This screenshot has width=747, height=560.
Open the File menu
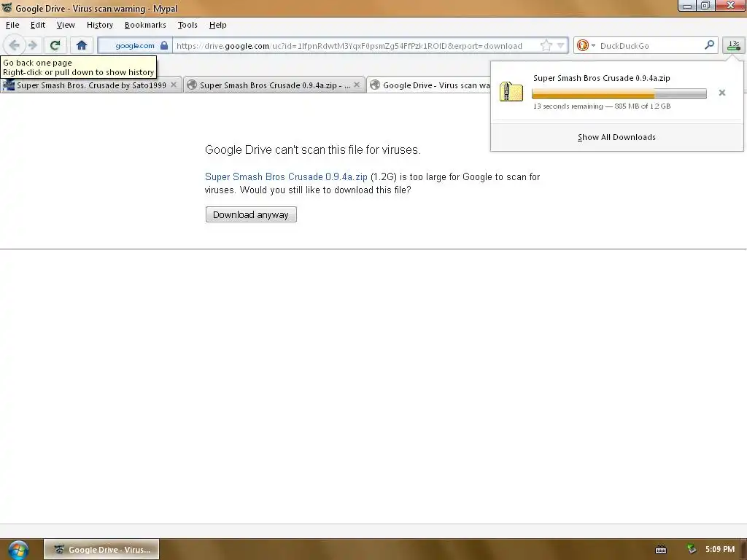pyautogui.click(x=12, y=25)
